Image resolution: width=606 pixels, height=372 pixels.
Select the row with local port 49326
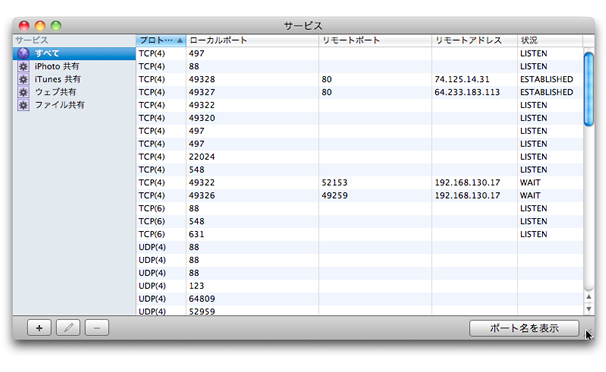(359, 195)
